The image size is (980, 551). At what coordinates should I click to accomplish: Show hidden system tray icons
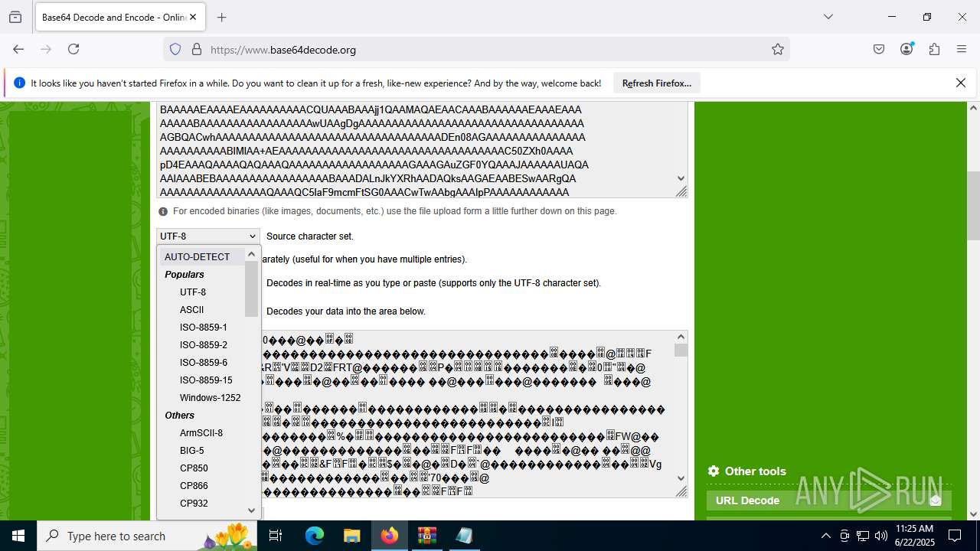825,536
